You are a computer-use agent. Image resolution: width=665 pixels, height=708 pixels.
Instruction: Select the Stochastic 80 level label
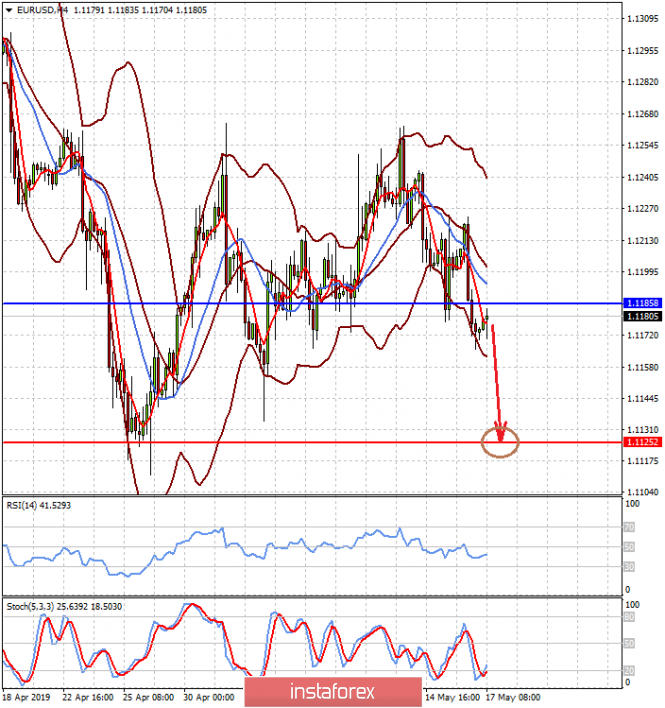(629, 617)
